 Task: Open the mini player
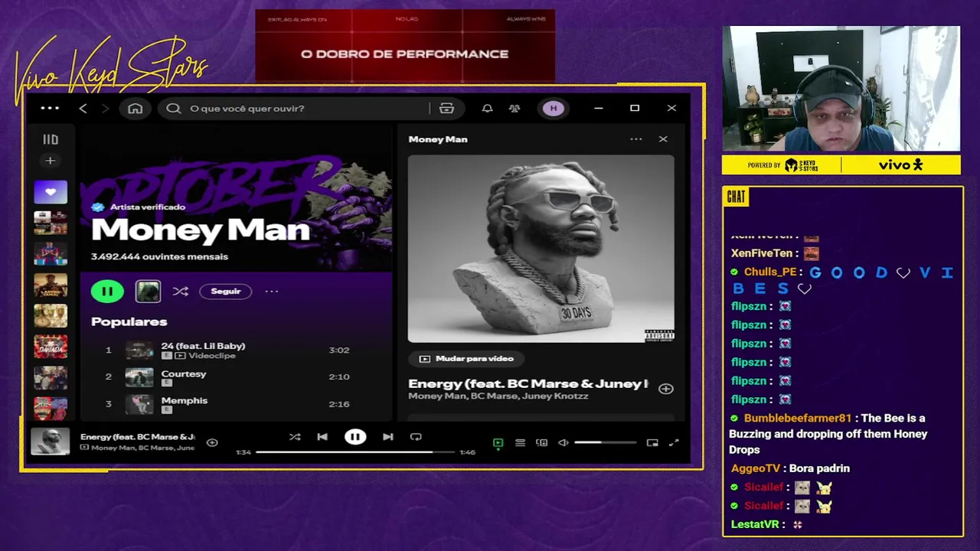[x=652, y=442]
